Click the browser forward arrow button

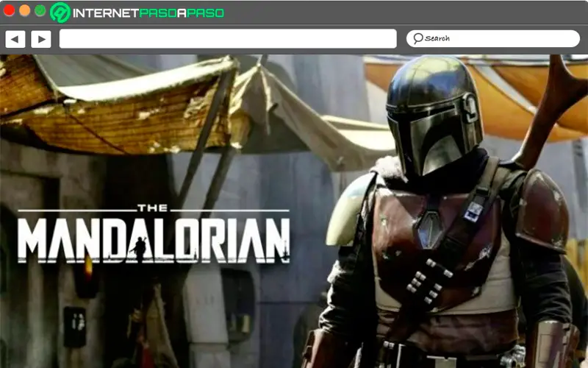point(41,39)
